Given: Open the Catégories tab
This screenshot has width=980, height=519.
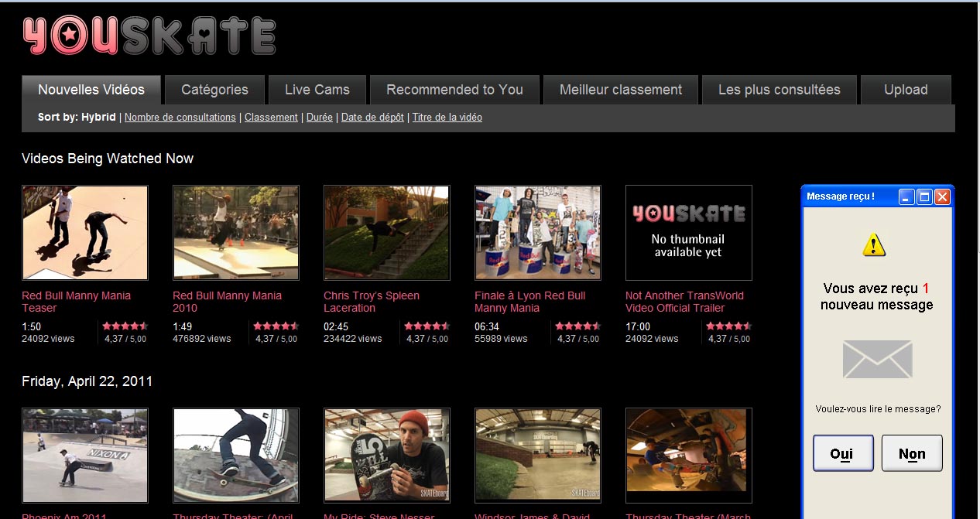Looking at the screenshot, I should tap(214, 90).
